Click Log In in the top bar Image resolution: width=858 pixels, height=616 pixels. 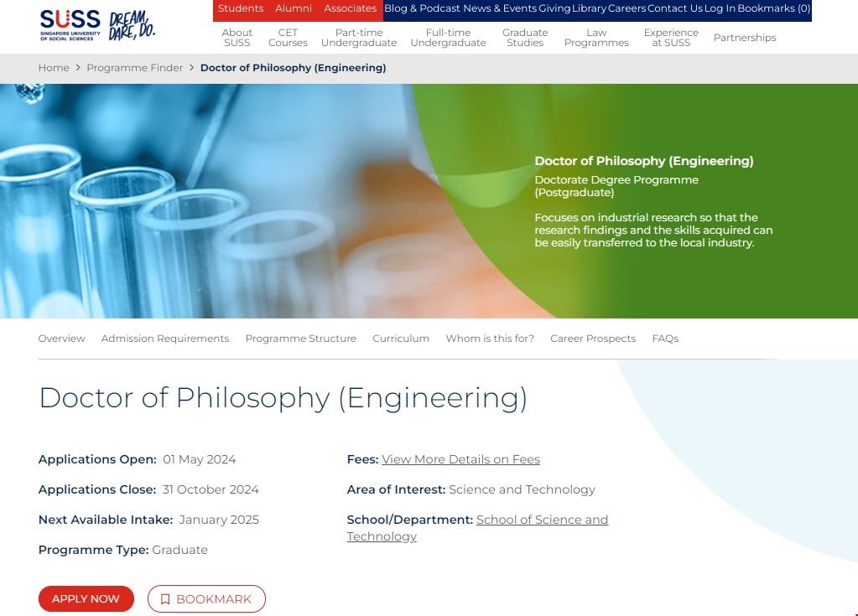click(x=720, y=8)
